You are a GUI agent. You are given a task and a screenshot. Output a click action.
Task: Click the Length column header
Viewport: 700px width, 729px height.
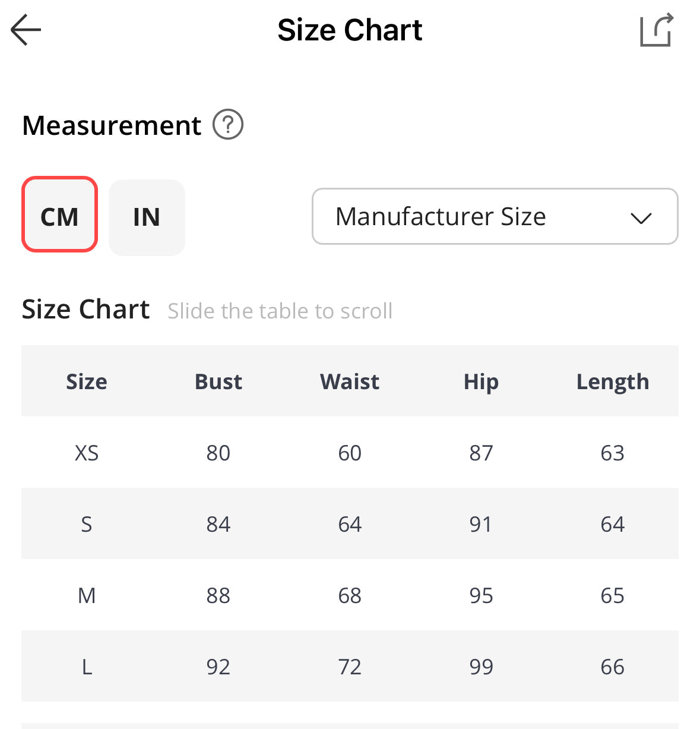(x=613, y=381)
